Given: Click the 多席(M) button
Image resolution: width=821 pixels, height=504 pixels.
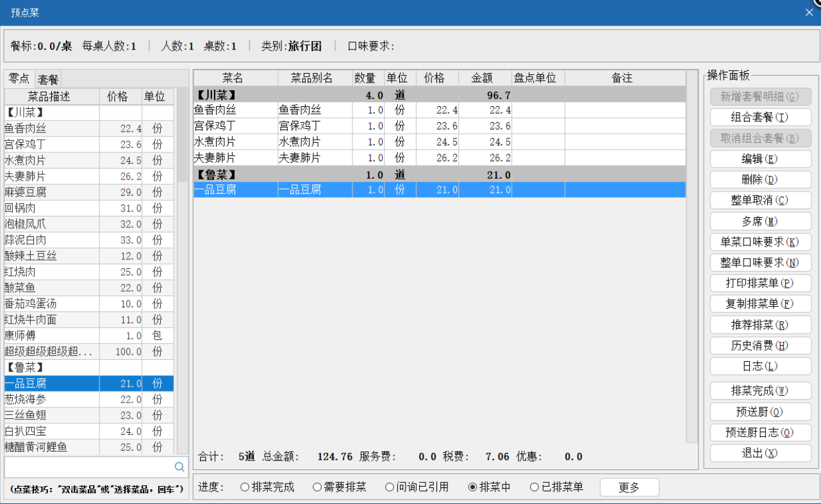Looking at the screenshot, I should (x=760, y=222).
